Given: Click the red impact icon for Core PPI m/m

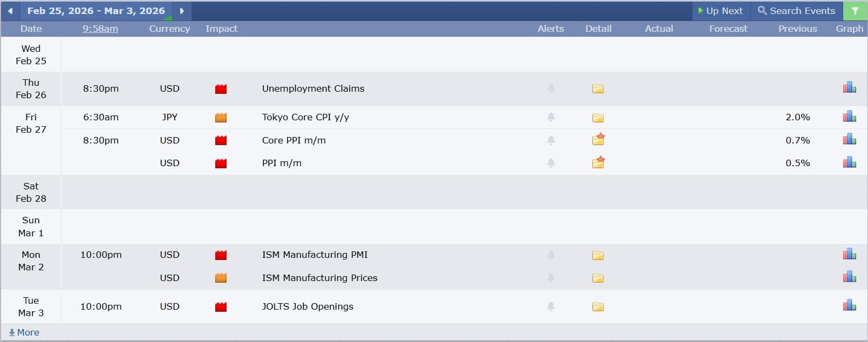Looking at the screenshot, I should [221, 141].
